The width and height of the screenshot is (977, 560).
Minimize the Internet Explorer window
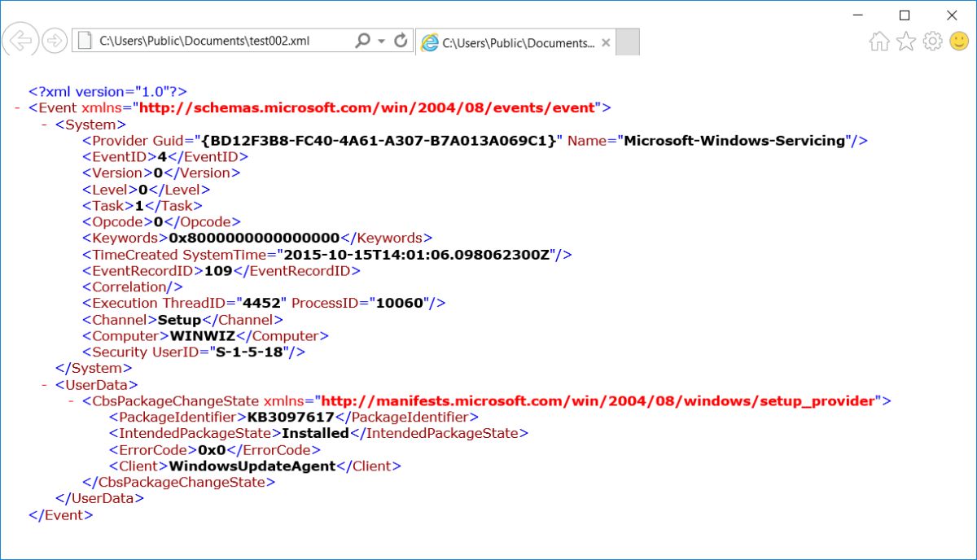click(857, 15)
